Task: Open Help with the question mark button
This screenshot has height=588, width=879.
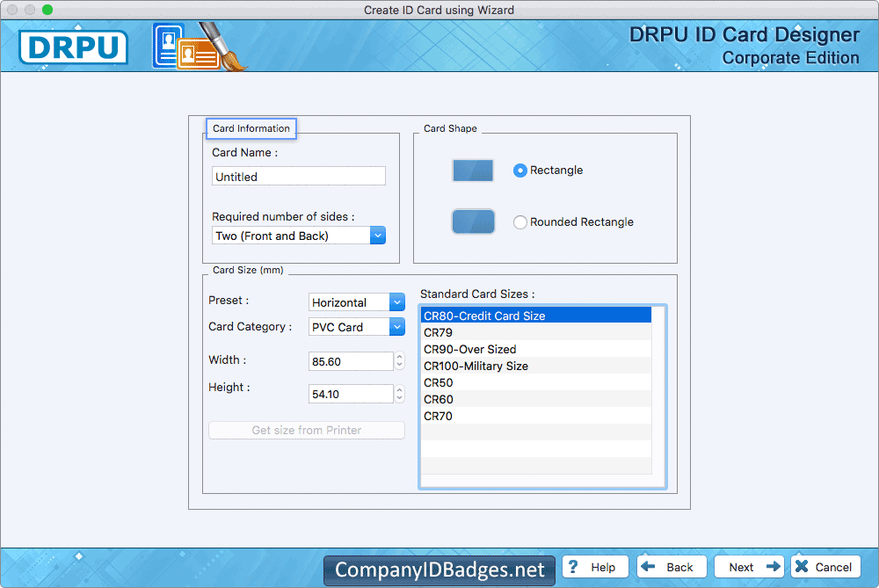Action: (x=595, y=567)
